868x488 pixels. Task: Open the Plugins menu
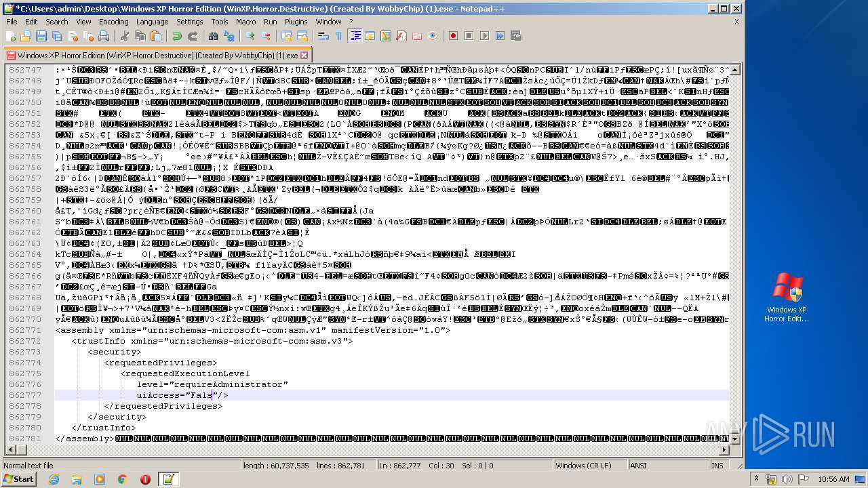coord(296,22)
